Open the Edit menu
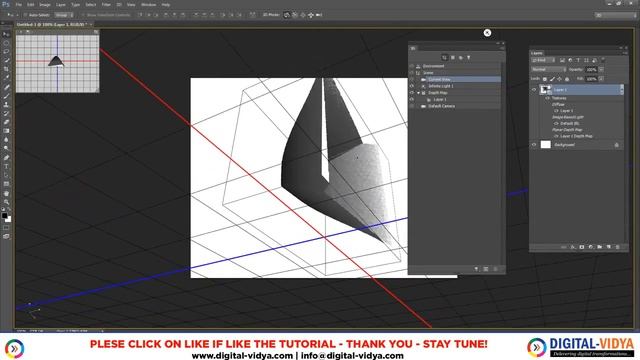 pyautogui.click(x=31, y=4)
